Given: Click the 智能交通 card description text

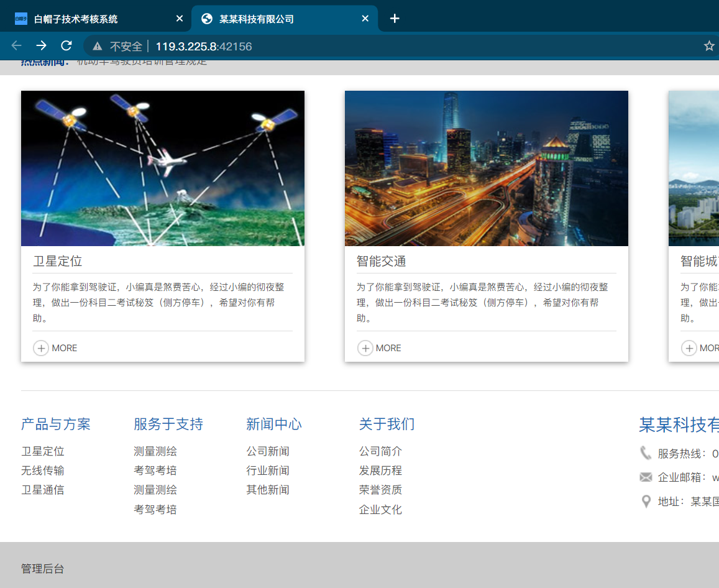Looking at the screenshot, I should [x=482, y=302].
